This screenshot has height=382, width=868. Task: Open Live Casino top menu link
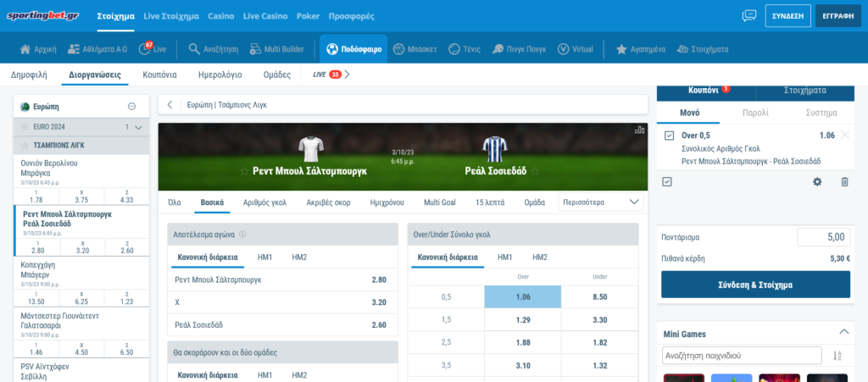tap(265, 16)
